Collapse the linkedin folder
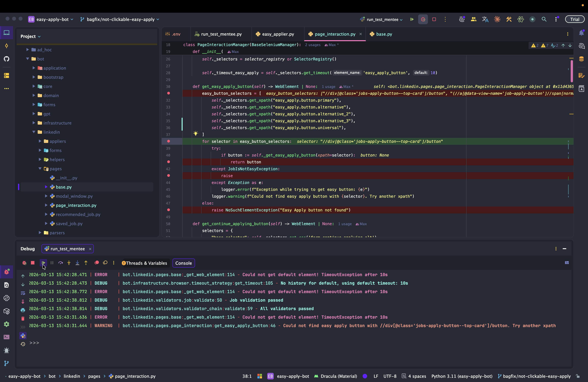588x382 pixels. coord(34,132)
